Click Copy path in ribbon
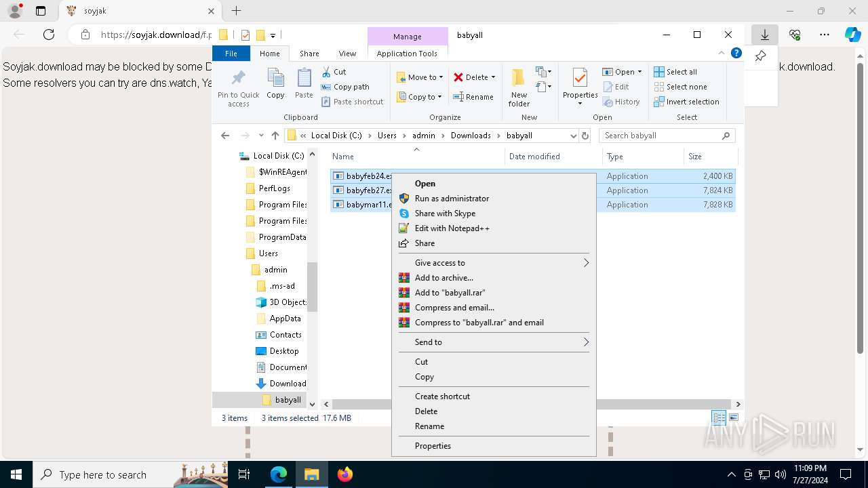Image resolution: width=868 pixels, height=488 pixels. pos(345,87)
